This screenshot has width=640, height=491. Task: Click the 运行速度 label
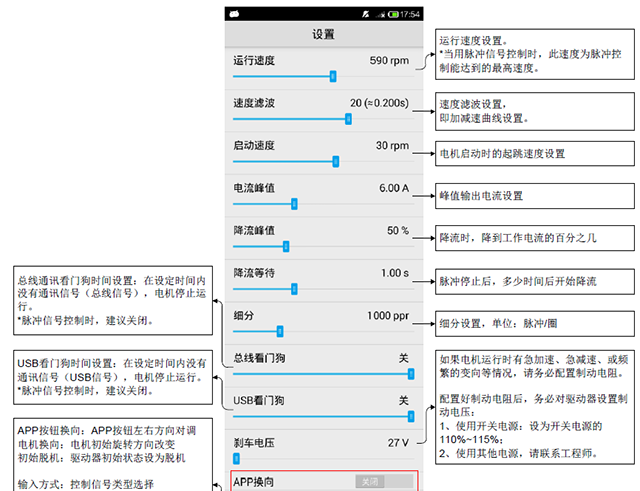tap(254, 60)
